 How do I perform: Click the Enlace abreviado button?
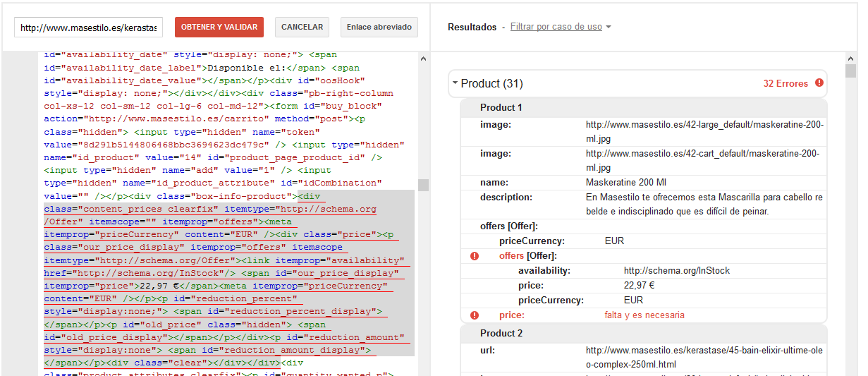tap(379, 27)
